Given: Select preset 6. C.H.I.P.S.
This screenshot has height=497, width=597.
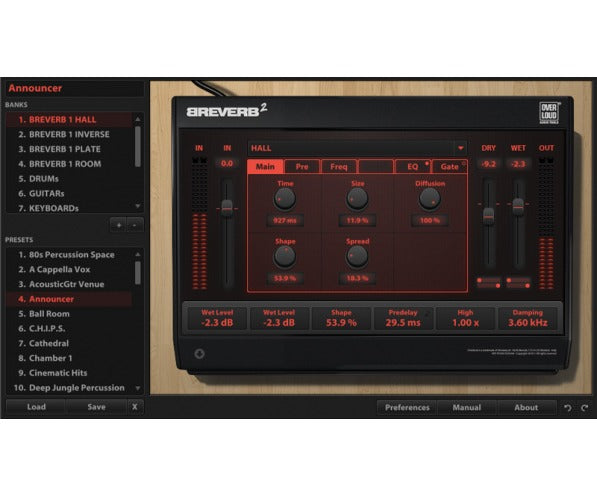Looking at the screenshot, I should click(x=69, y=329).
